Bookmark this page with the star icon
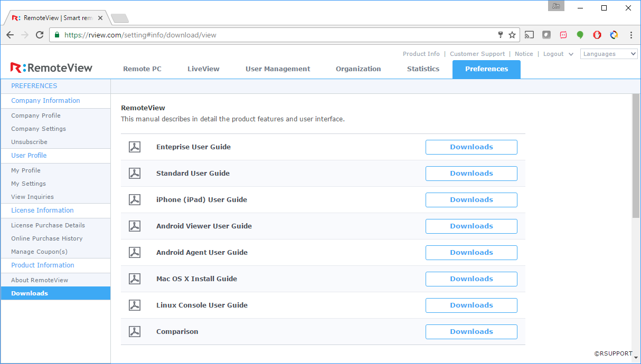 [512, 35]
